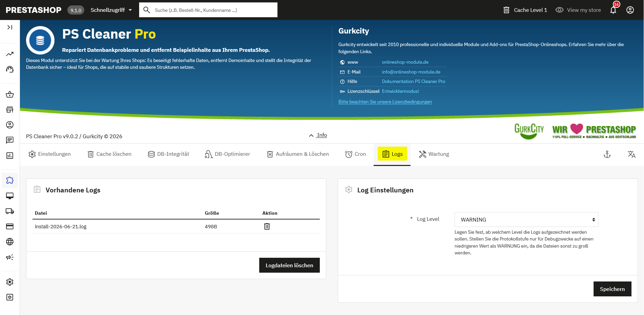This screenshot has height=315, width=644.
Task: Open the shipping truck sidebar icon
Action: point(10,211)
